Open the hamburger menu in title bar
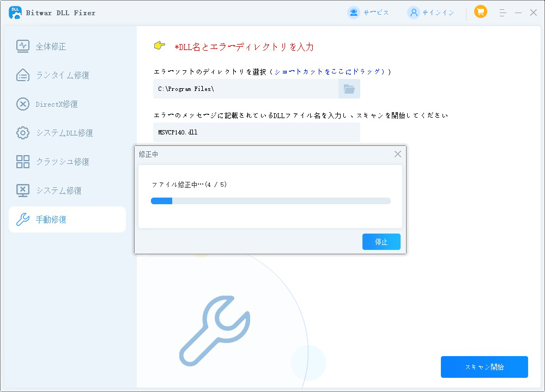 click(502, 13)
